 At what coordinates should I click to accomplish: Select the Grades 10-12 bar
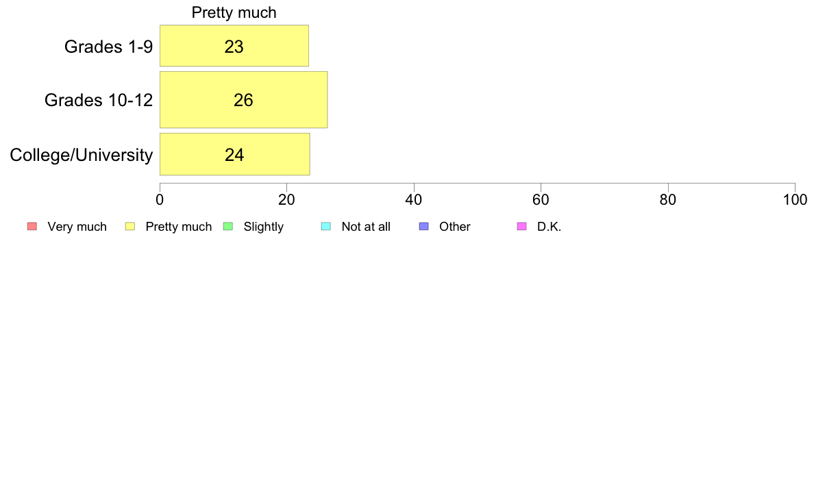243,100
